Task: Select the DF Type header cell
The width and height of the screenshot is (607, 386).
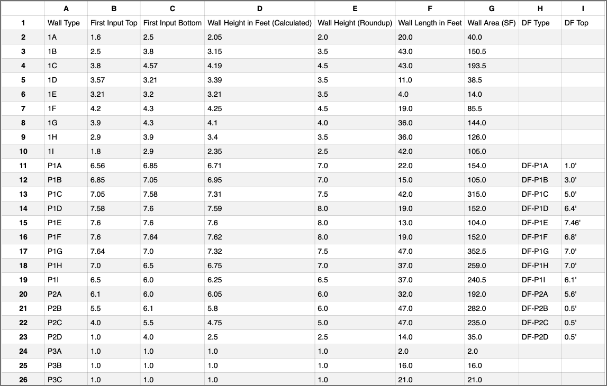Action: tap(540, 23)
